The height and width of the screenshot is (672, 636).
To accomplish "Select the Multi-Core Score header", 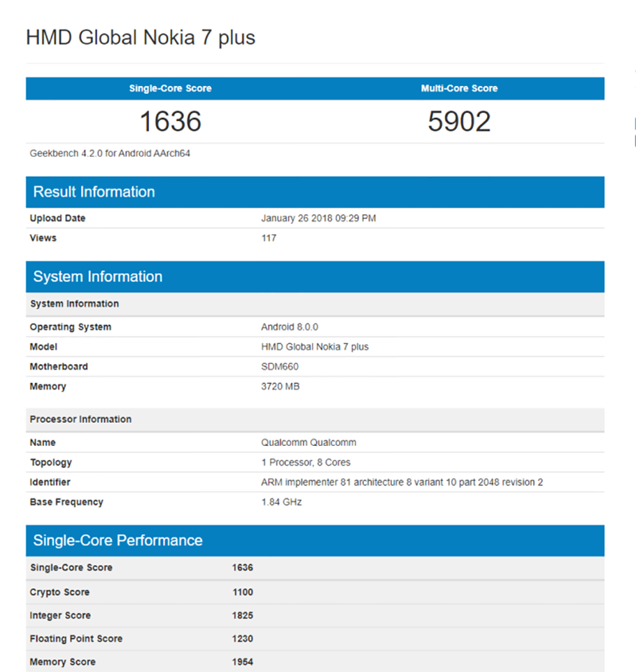I will coord(459,88).
